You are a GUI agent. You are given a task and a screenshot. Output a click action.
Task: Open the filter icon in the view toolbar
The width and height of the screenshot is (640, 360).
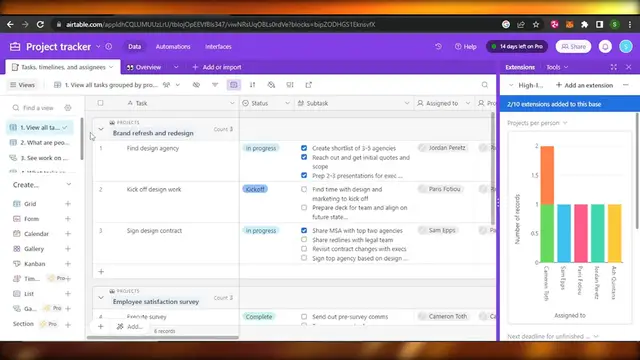pos(215,85)
